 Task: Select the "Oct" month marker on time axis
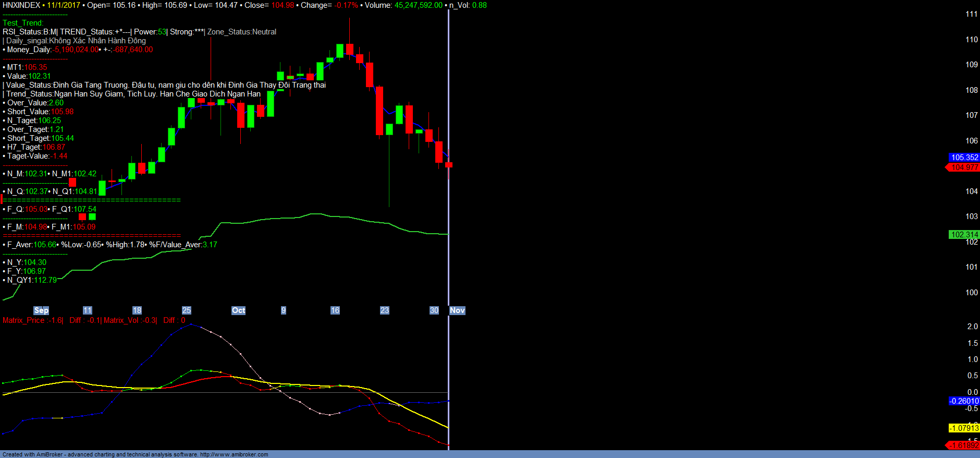(238, 310)
